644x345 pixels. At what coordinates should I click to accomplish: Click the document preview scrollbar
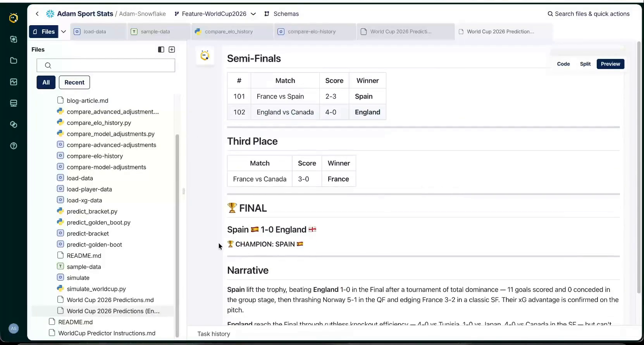tap(639, 167)
